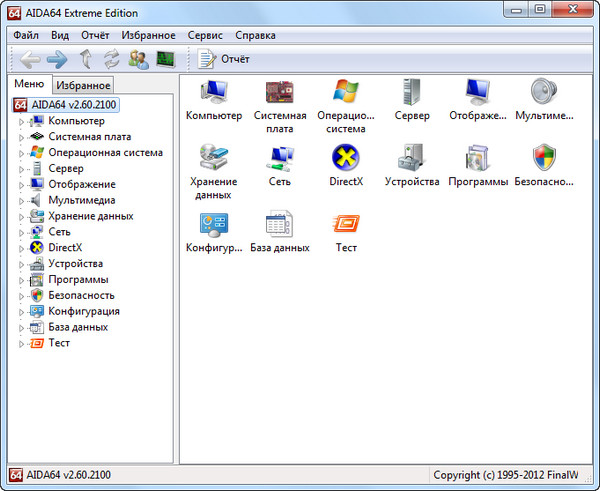Image resolution: width=600 pixels, height=491 pixels.
Task: Expand the Системная плата tree node
Action: click(x=21, y=137)
